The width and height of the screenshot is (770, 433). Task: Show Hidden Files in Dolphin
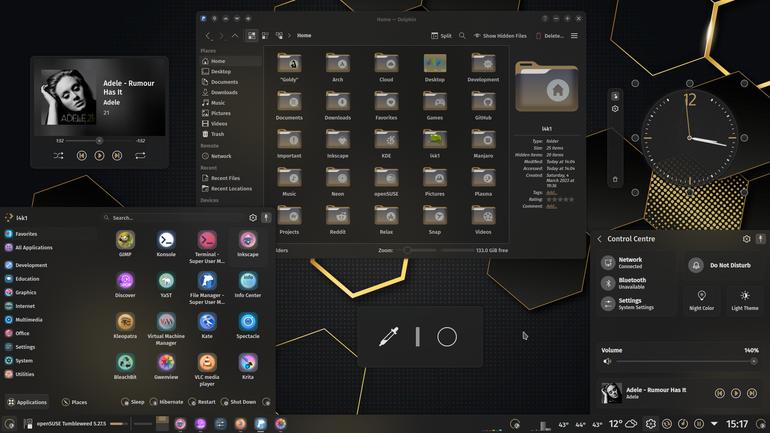click(500, 36)
